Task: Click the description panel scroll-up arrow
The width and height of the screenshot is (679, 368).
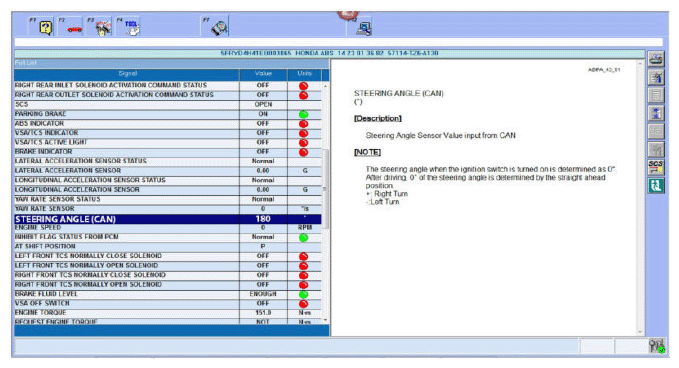Action: pos(640,64)
